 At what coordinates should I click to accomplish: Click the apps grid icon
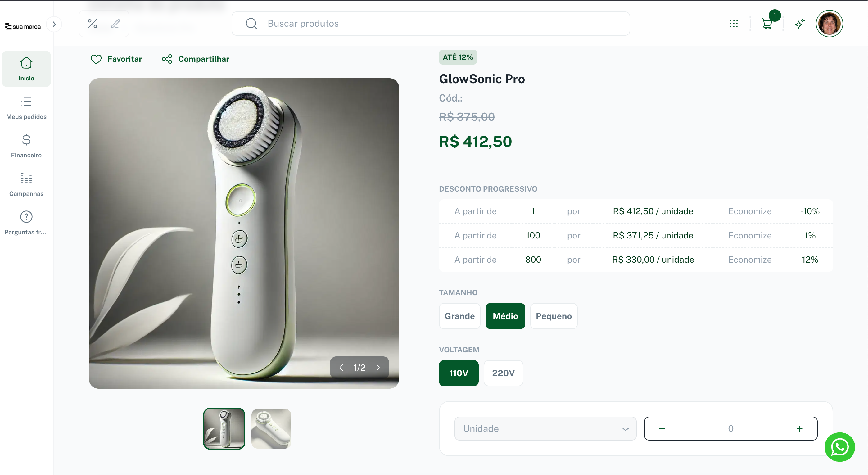coord(734,24)
